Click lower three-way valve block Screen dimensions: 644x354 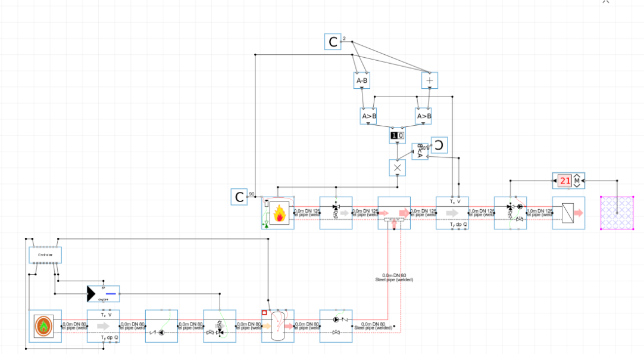pyautogui.click(x=220, y=327)
